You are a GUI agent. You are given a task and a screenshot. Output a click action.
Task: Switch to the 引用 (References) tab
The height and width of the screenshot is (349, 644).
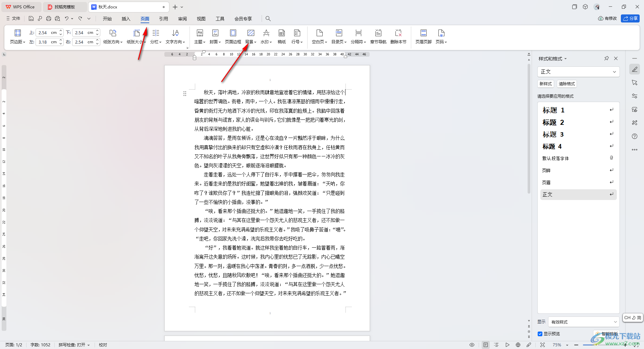point(164,18)
